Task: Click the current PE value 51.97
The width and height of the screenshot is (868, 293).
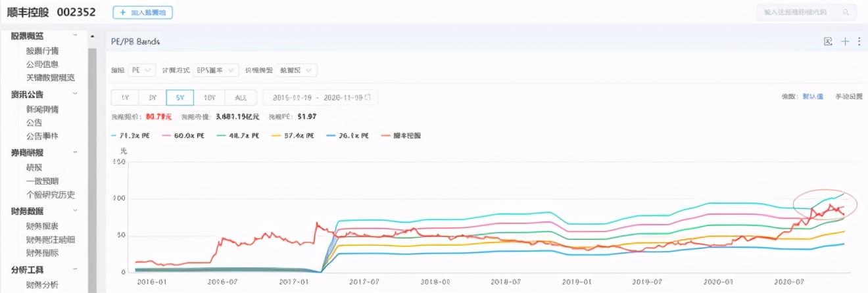Action: point(307,116)
